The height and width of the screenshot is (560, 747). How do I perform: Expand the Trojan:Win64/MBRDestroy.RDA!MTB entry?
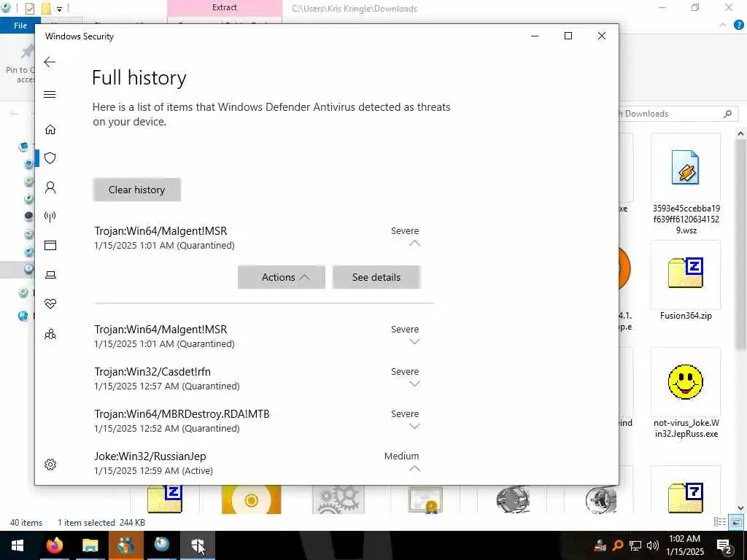pyautogui.click(x=414, y=427)
